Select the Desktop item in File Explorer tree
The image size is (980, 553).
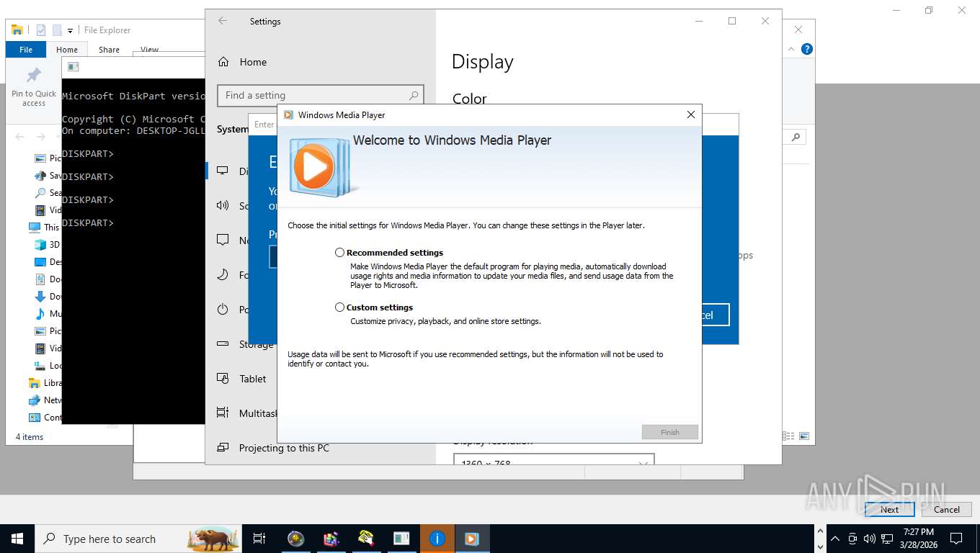(x=48, y=262)
